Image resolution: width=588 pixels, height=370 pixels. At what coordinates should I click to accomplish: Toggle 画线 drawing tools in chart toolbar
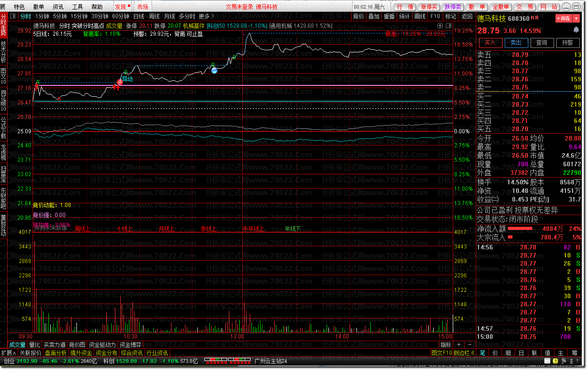pyautogui.click(x=420, y=16)
